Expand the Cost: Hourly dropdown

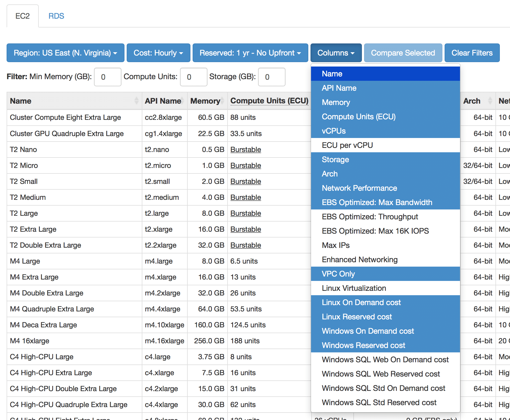pyautogui.click(x=158, y=53)
